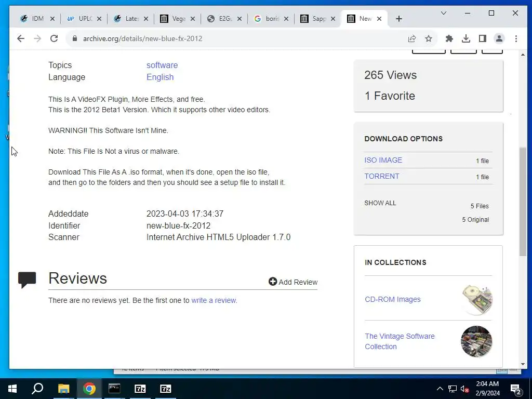Click the network tray icon
The image size is (532, 399).
coord(453,389)
